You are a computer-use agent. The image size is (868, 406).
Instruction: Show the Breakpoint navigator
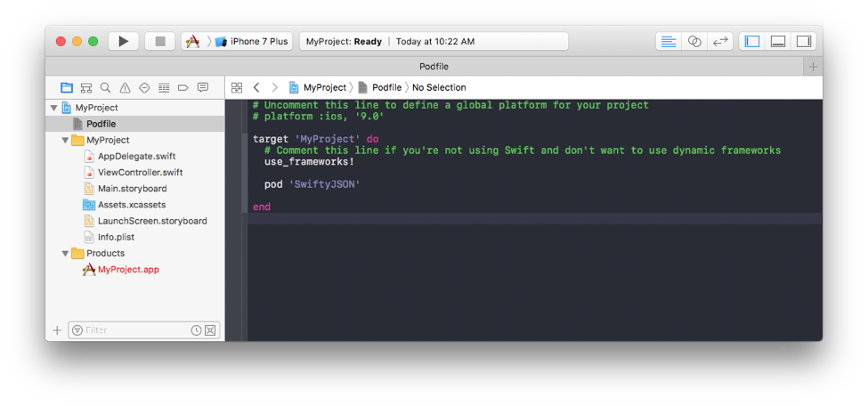pos(183,87)
